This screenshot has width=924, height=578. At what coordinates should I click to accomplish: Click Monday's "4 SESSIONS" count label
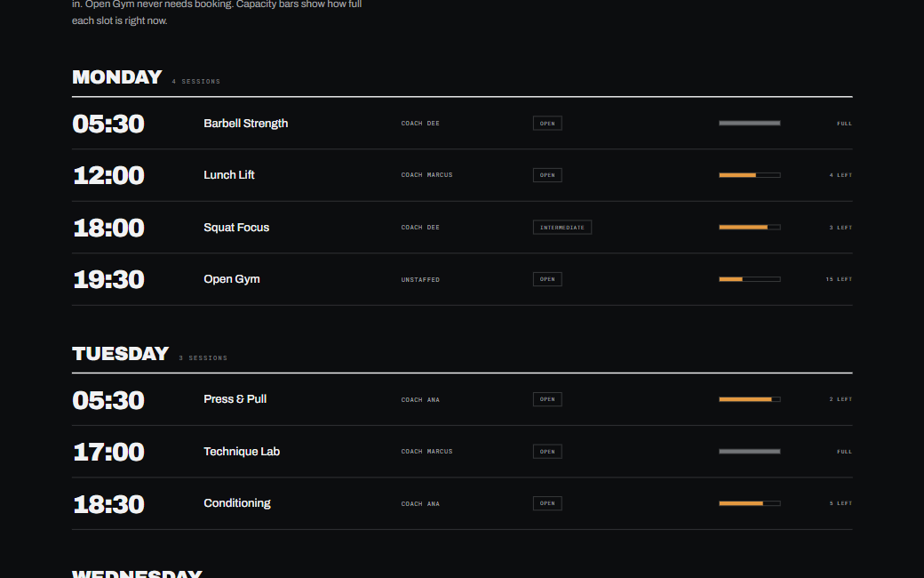click(x=196, y=82)
